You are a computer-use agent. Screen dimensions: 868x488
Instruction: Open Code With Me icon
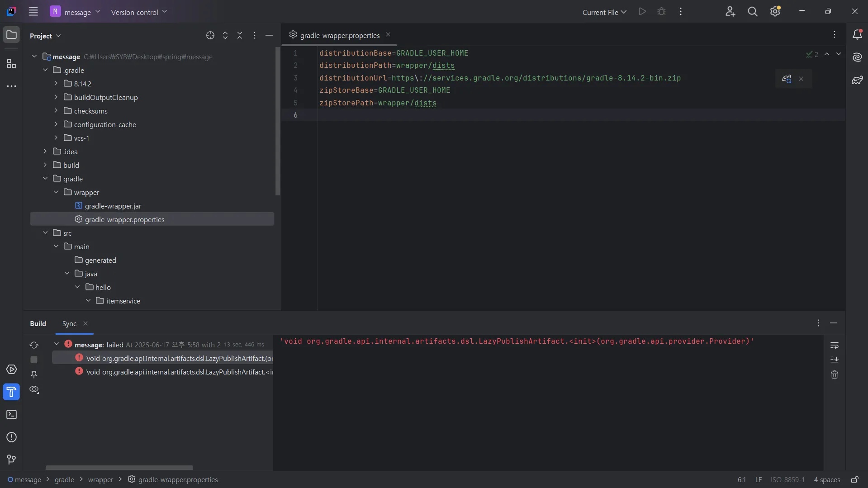click(730, 12)
